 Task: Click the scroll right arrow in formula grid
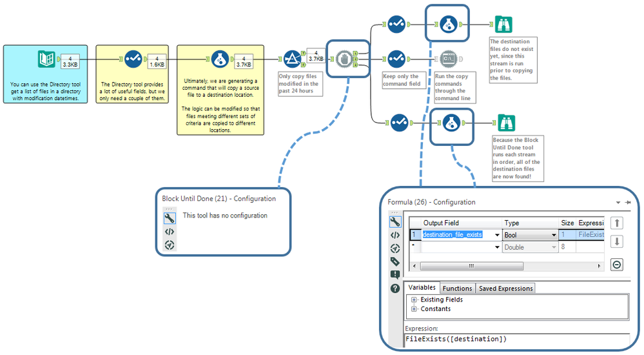[x=600, y=266]
